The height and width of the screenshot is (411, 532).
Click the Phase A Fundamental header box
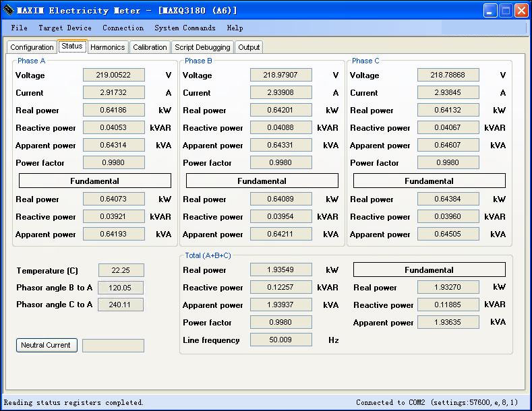tap(95, 181)
